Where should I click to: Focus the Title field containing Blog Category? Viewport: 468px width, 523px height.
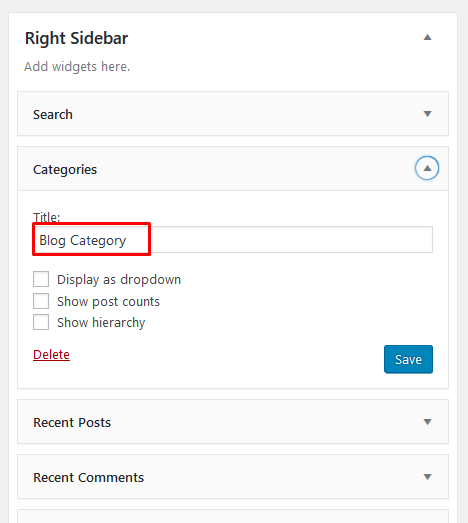[x=233, y=239]
